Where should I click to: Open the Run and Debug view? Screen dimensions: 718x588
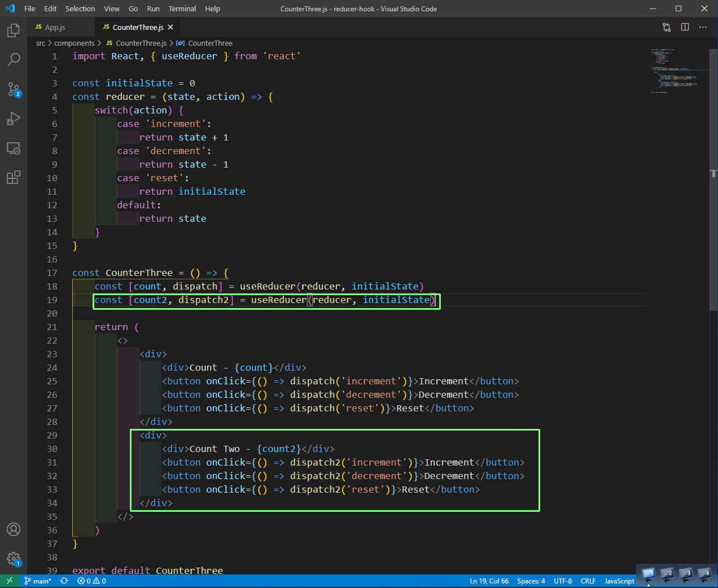point(14,119)
